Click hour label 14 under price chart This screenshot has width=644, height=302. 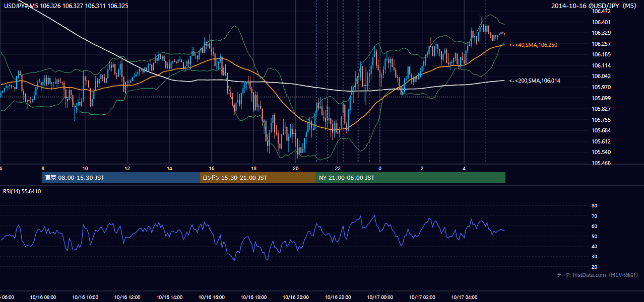pyautogui.click(x=169, y=168)
